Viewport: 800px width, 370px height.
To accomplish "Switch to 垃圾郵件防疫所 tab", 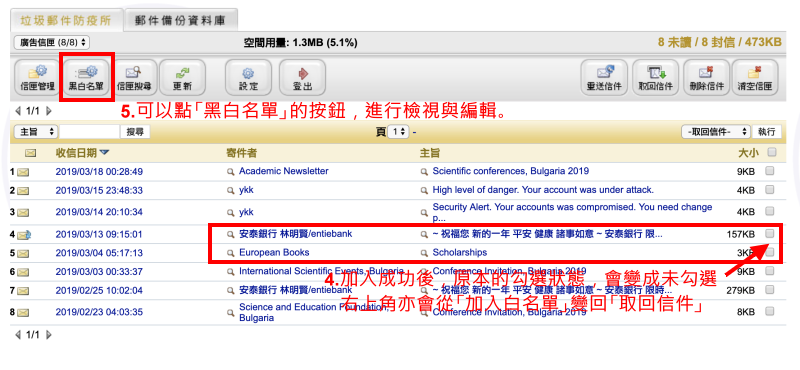I will point(67,20).
